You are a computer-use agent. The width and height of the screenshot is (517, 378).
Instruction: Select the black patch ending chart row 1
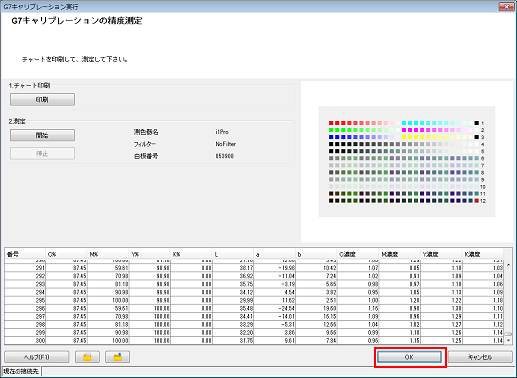(477, 123)
